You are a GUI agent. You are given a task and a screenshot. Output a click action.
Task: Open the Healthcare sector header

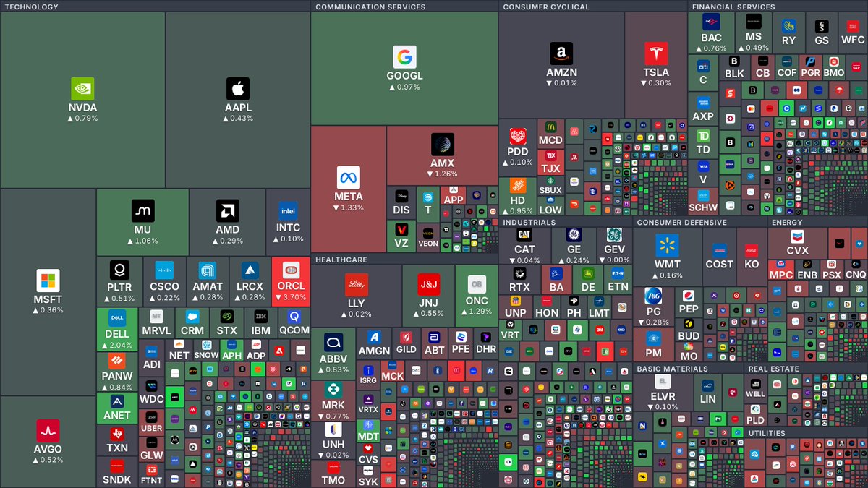(x=341, y=260)
